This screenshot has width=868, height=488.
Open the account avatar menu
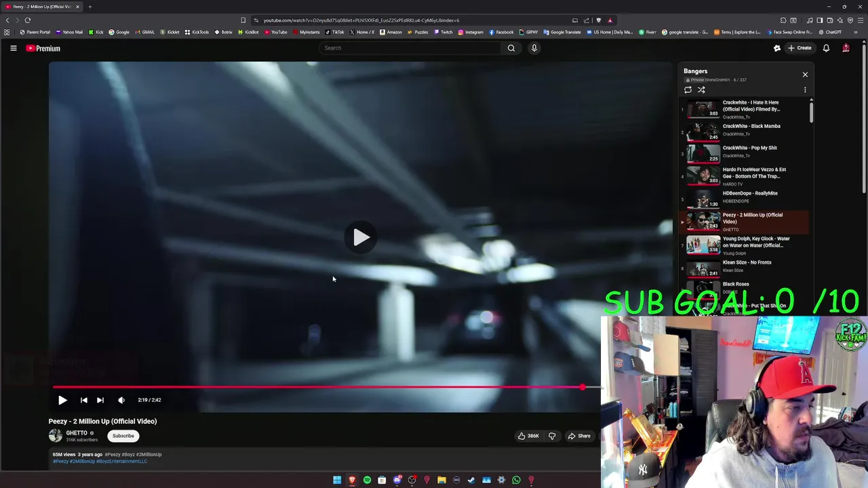click(x=846, y=48)
